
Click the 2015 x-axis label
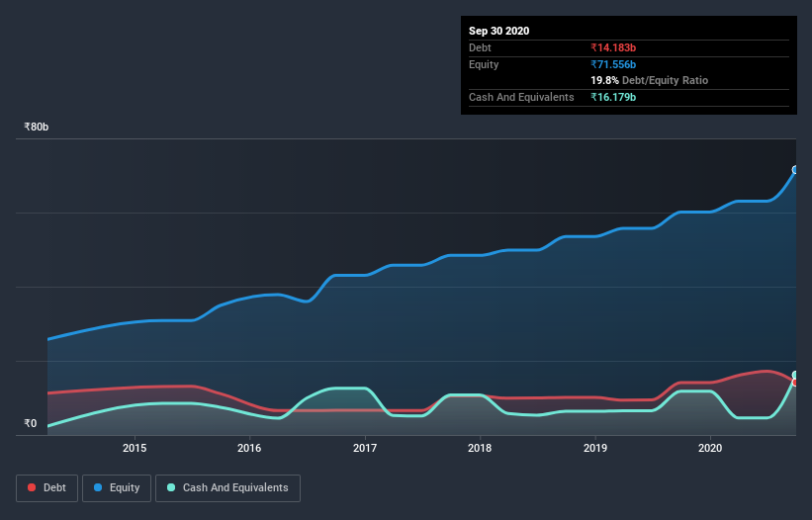point(135,448)
